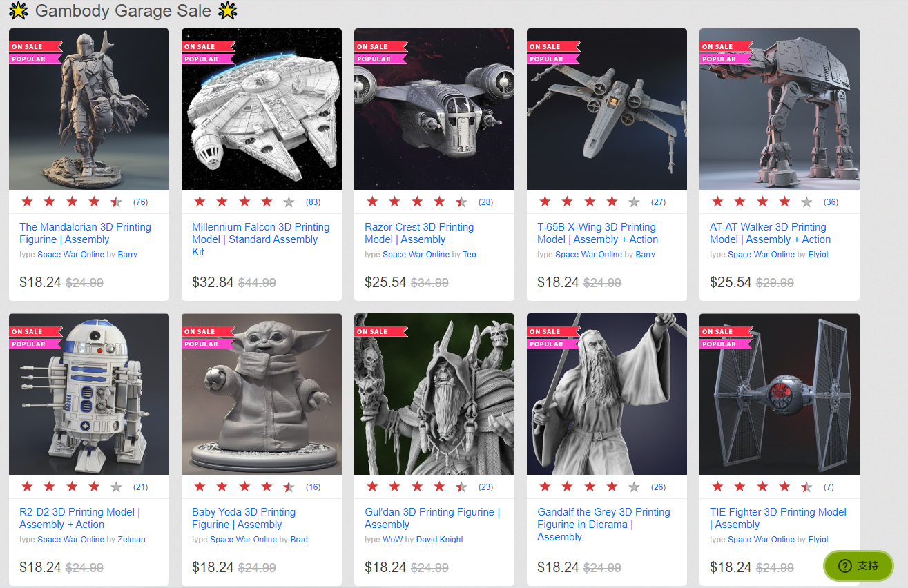Open author Teo's profile link

coord(470,255)
